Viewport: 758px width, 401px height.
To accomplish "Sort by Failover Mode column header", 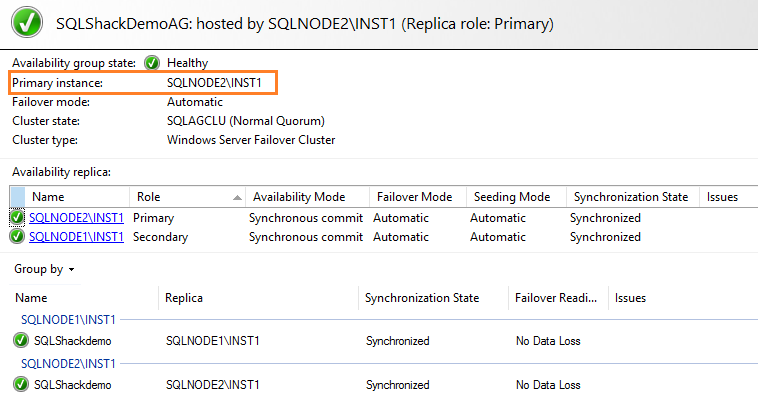I will click(413, 197).
